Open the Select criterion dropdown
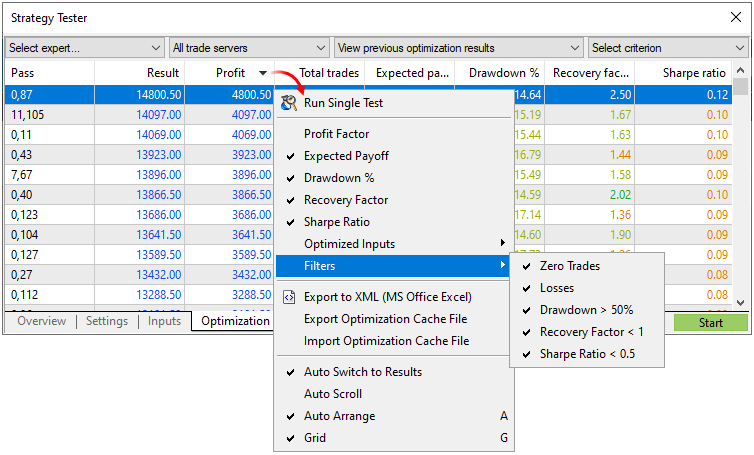754x455 pixels. [667, 48]
